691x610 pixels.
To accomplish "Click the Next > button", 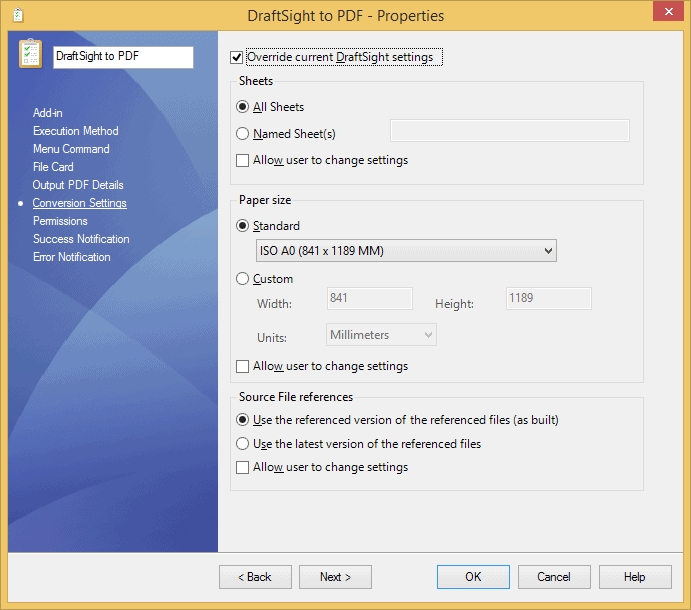I will pyautogui.click(x=335, y=577).
